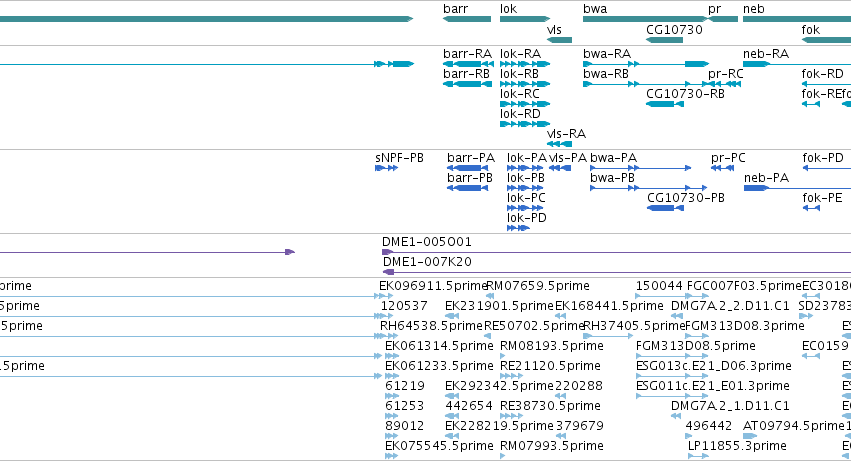851x461 pixels.
Task: Open the vls-RA transcript
Action: click(559, 144)
